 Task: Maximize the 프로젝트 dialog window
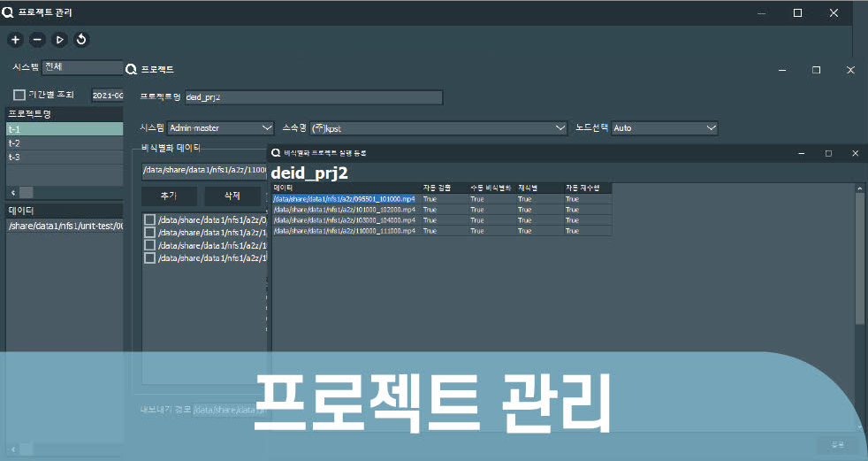pyautogui.click(x=816, y=69)
